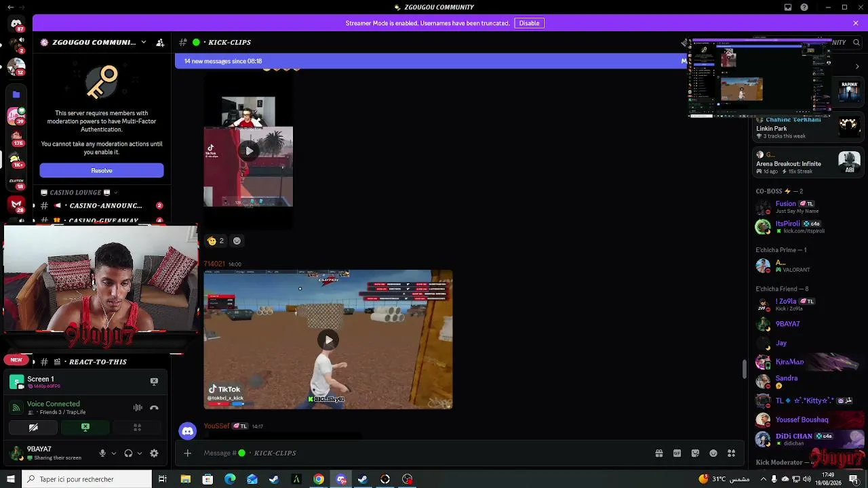The height and width of the screenshot is (488, 868).
Task: Expand the activity cards with right arrow
Action: pyautogui.click(x=857, y=66)
